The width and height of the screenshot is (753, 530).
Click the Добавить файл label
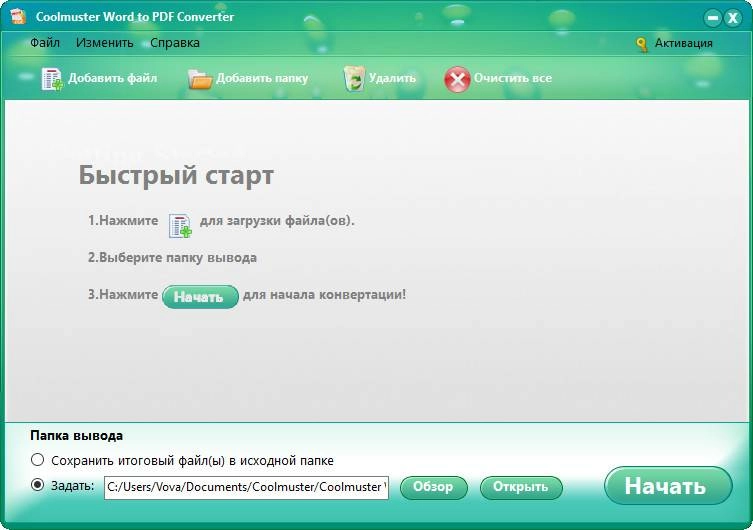coord(112,78)
